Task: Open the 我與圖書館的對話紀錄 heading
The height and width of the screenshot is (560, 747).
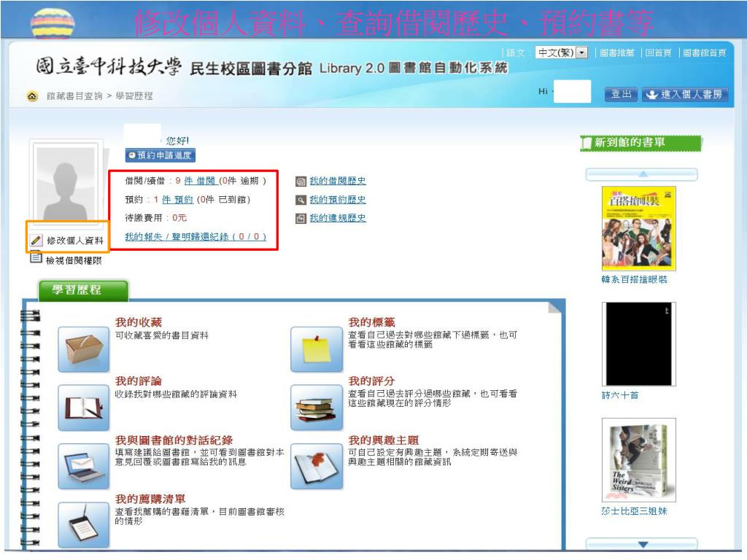Action: (x=174, y=440)
